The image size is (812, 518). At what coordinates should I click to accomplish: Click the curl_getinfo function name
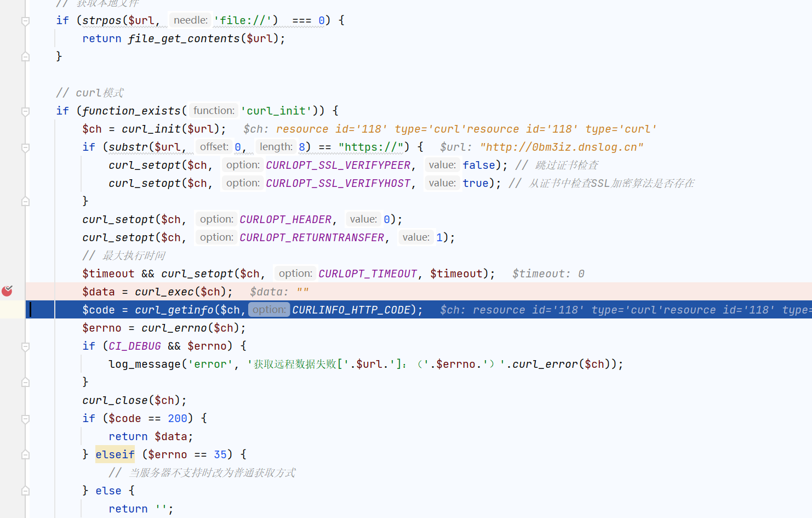click(x=174, y=310)
